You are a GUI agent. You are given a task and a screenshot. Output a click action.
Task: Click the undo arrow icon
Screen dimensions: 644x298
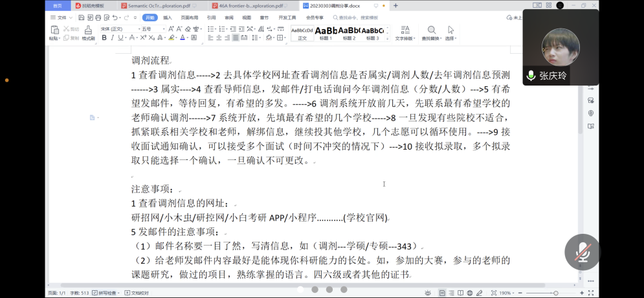(115, 17)
